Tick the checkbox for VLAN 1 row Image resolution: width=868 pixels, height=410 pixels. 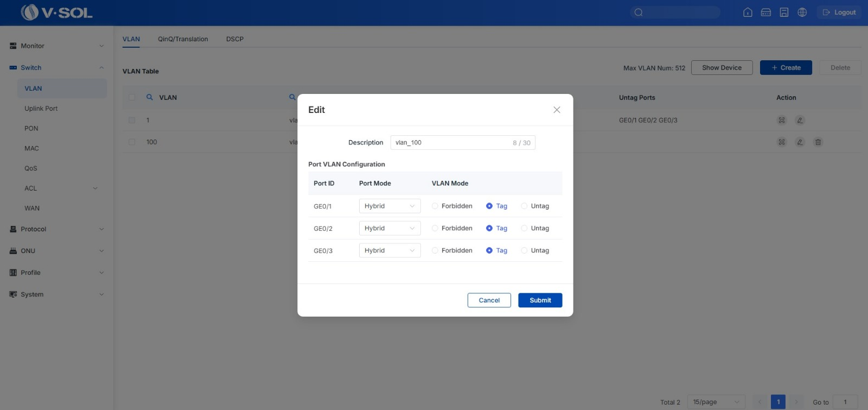tap(132, 120)
